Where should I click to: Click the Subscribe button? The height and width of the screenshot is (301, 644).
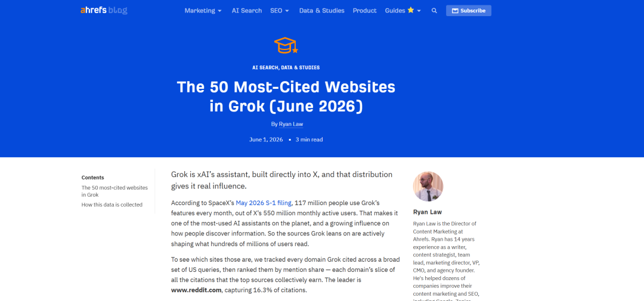coord(469,11)
